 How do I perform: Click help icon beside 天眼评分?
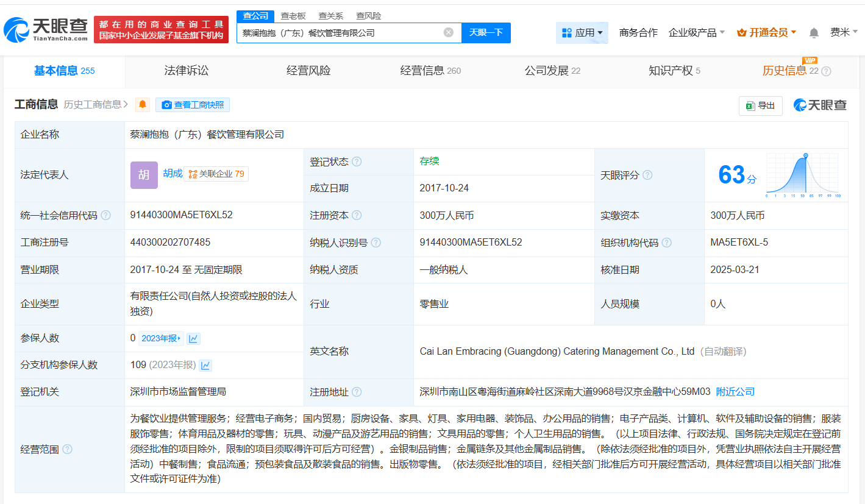[x=647, y=176]
